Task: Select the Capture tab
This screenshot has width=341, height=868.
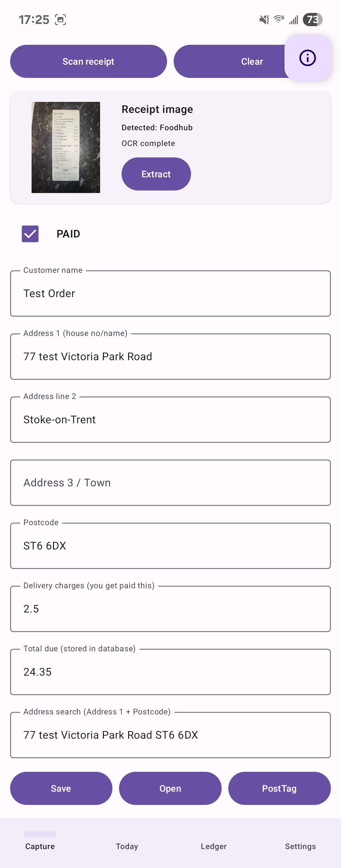Action: tap(40, 846)
